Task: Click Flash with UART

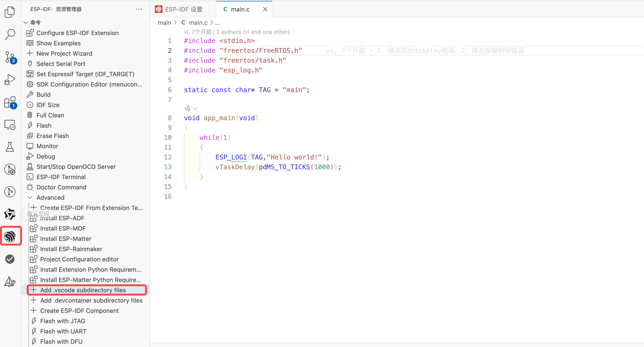Action: (x=63, y=331)
